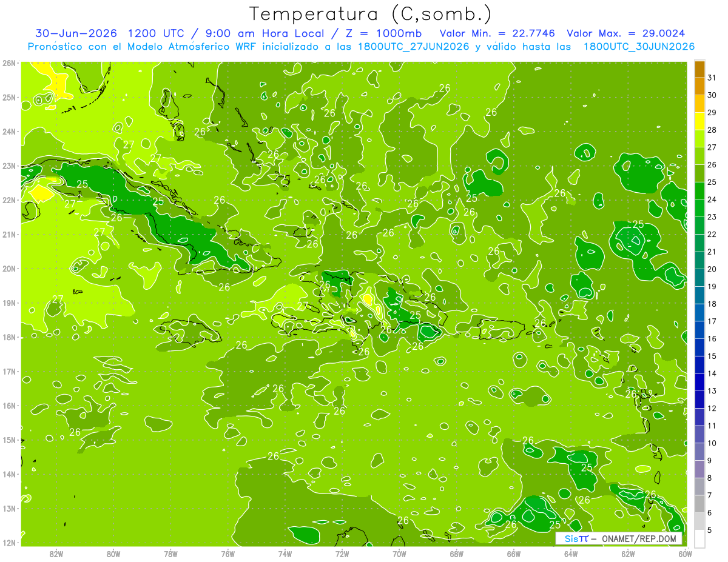Click the "15" label on the color scale

click(712, 356)
